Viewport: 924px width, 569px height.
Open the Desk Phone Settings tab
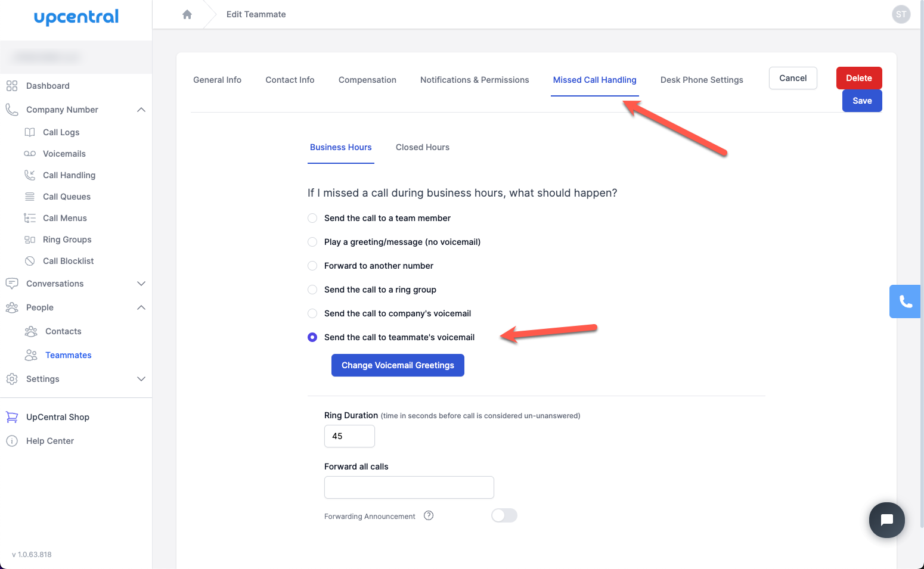click(702, 80)
